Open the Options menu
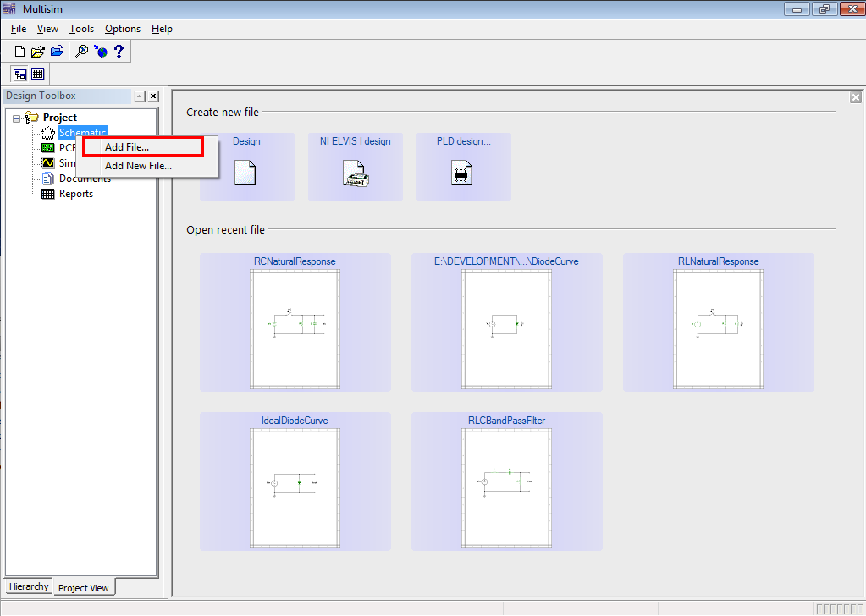This screenshot has width=866, height=616. 123,29
